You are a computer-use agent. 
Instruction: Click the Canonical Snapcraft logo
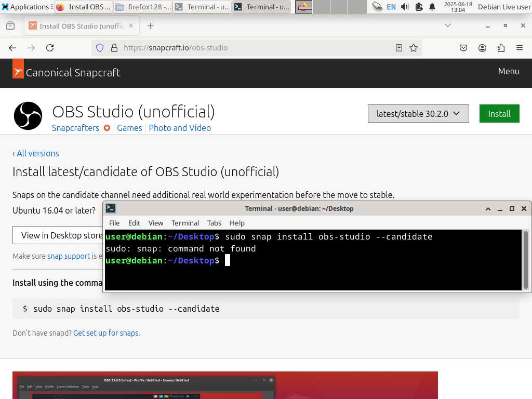(66, 69)
